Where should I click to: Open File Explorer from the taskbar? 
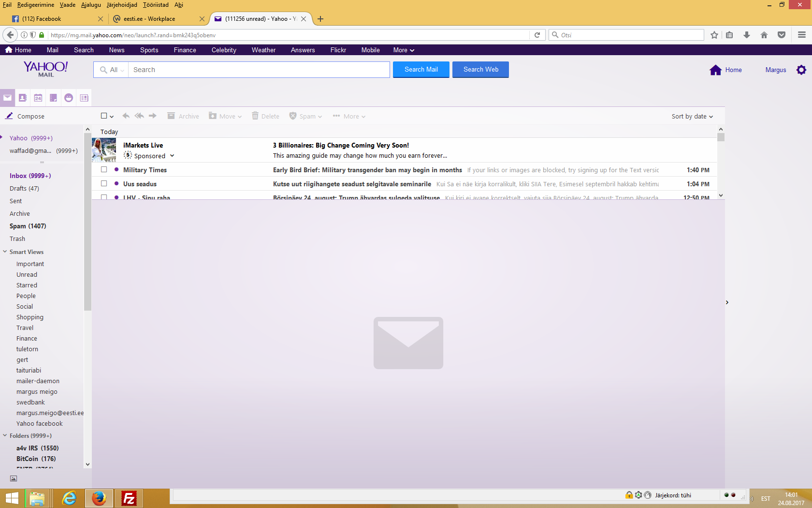(37, 498)
